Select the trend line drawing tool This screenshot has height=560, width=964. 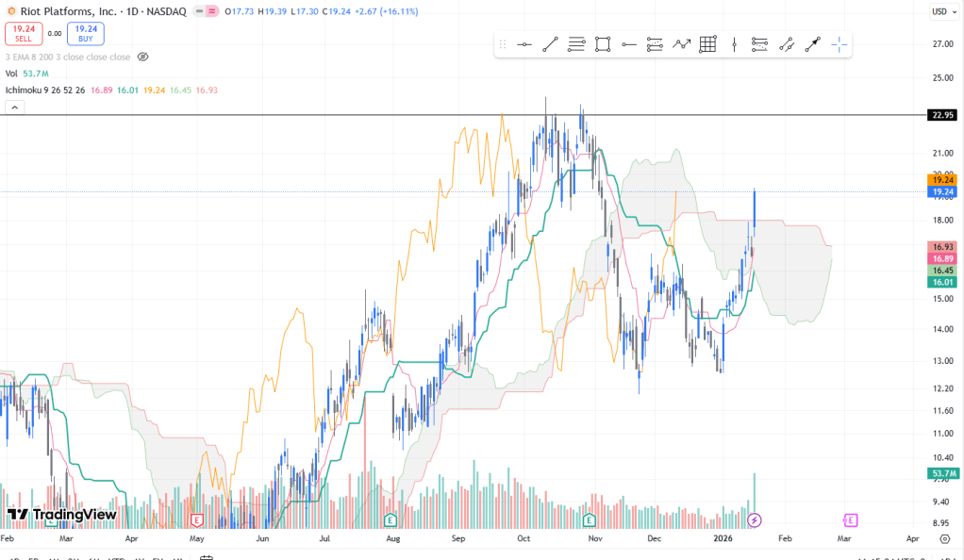pyautogui.click(x=551, y=44)
